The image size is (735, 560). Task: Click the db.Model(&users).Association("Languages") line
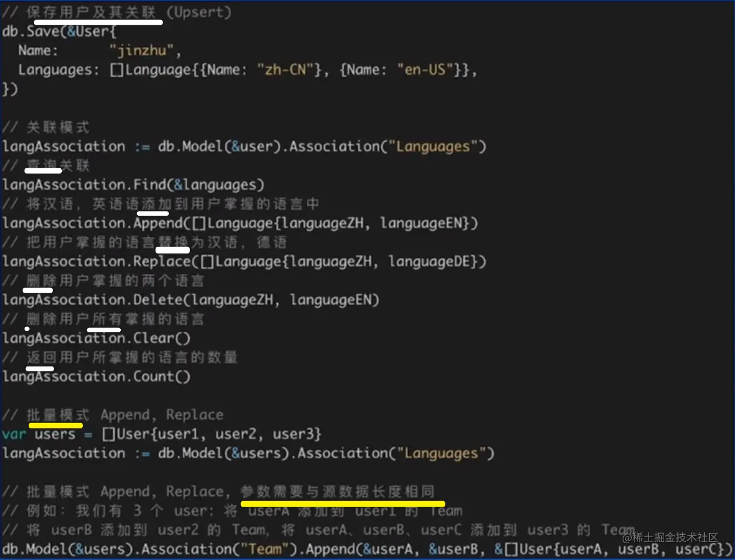tap(249, 453)
